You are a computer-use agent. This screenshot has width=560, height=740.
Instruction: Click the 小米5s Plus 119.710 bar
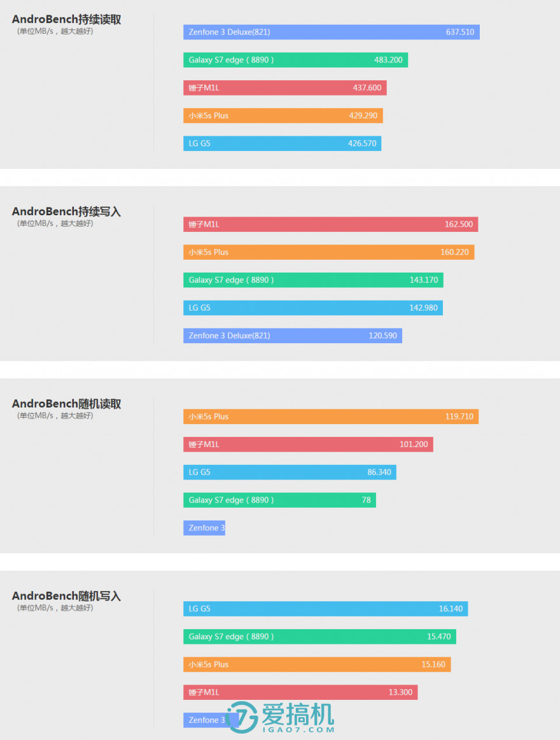[330, 416]
